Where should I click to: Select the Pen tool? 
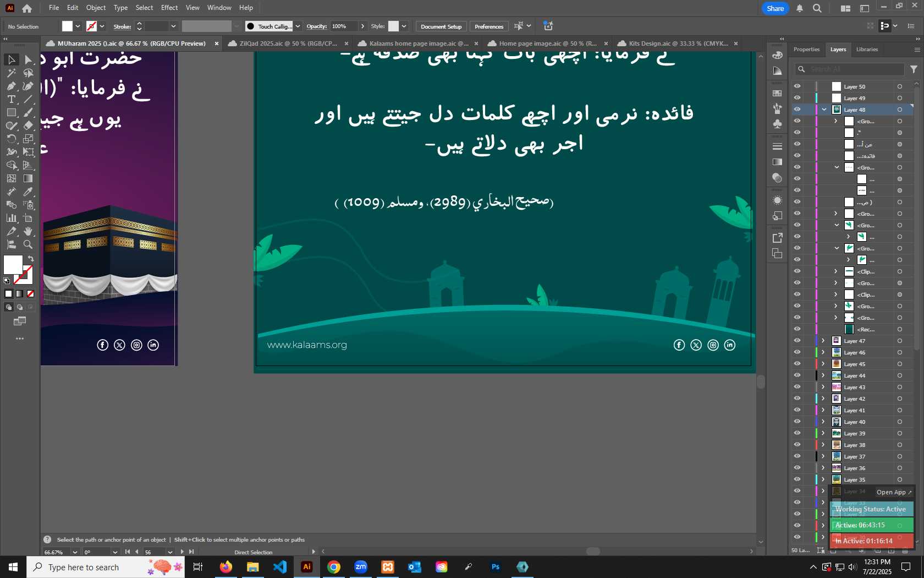[x=12, y=86]
